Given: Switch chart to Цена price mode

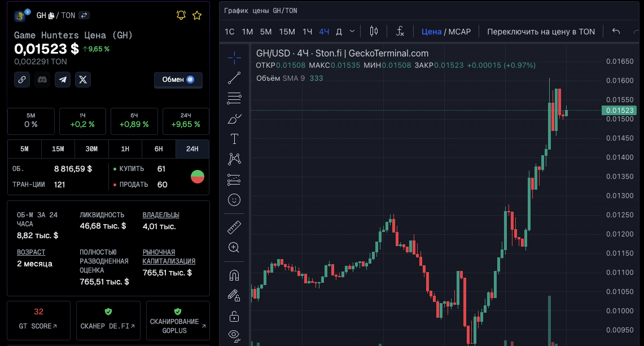Looking at the screenshot, I should 431,32.
